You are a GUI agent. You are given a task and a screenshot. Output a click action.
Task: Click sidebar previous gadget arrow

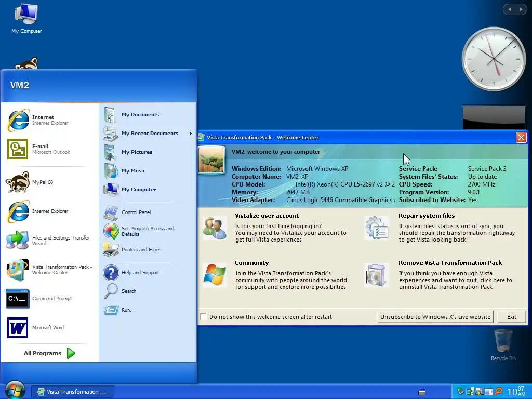click(510, 9)
